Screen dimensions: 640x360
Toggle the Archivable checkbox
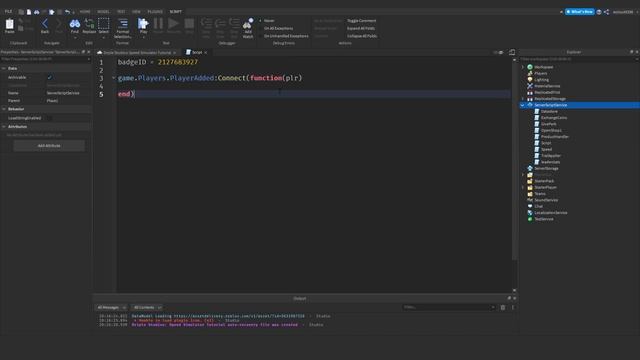click(50, 77)
